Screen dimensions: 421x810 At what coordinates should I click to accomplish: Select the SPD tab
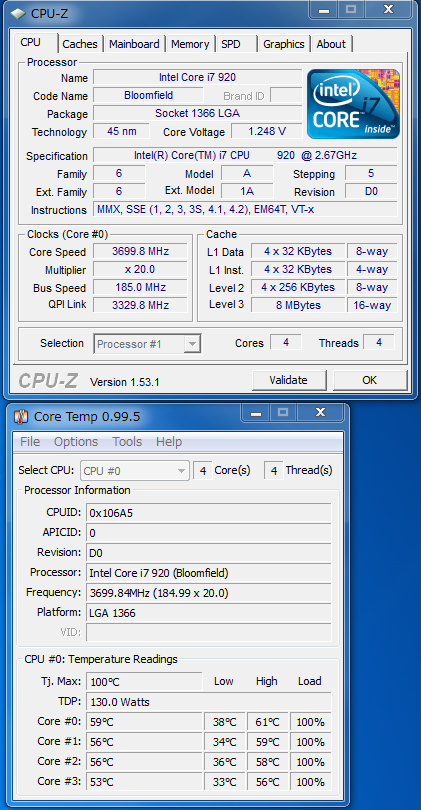point(231,44)
